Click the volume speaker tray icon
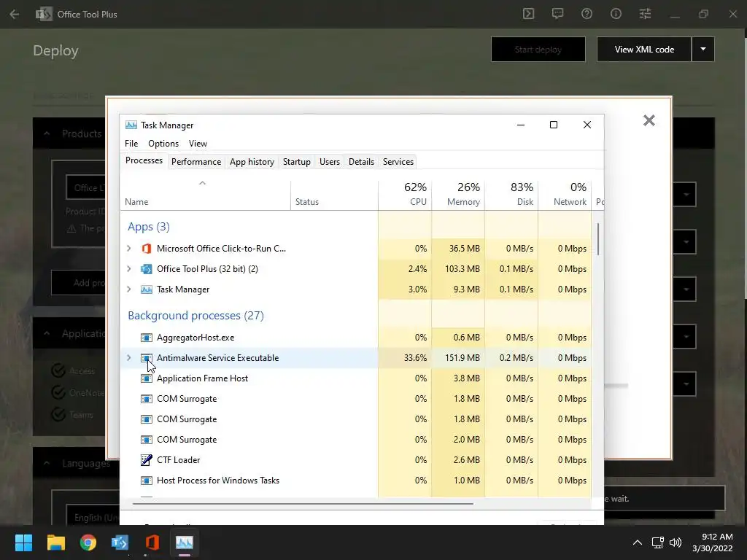The height and width of the screenshot is (560, 747). tap(676, 542)
